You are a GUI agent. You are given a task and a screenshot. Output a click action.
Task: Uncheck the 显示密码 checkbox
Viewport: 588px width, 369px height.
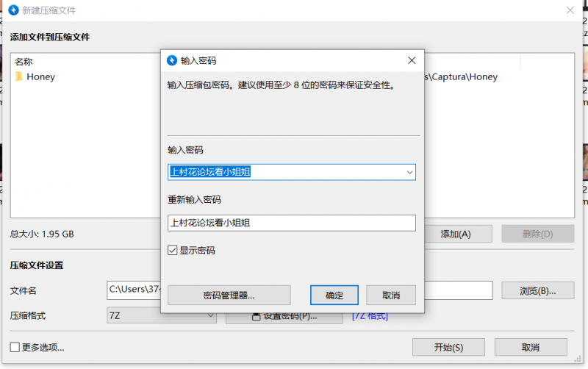[x=173, y=251]
